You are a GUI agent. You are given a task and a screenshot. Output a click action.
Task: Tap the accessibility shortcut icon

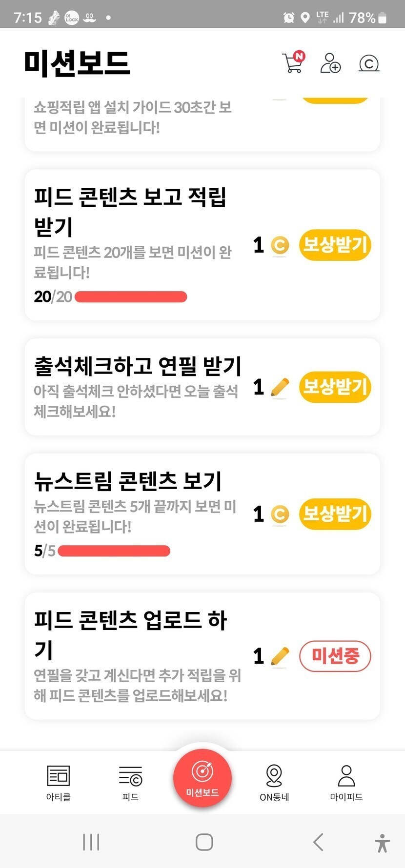coord(383,843)
